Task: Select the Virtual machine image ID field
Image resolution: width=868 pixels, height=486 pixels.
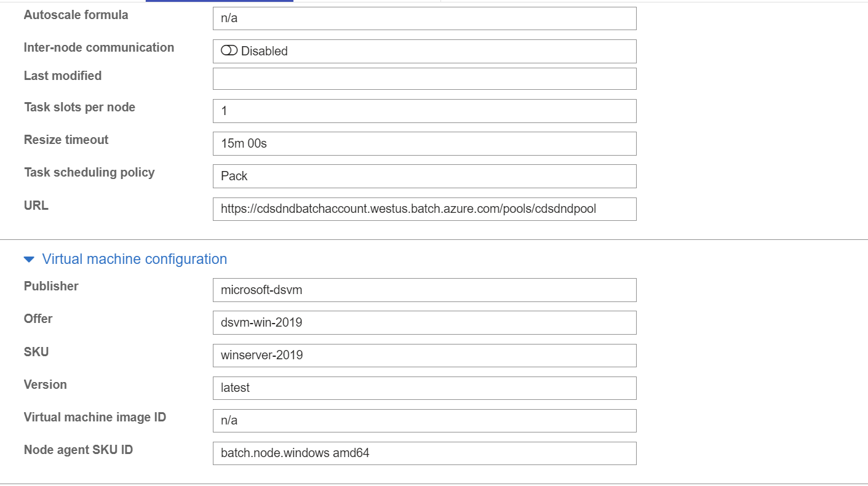Action: [x=424, y=421]
